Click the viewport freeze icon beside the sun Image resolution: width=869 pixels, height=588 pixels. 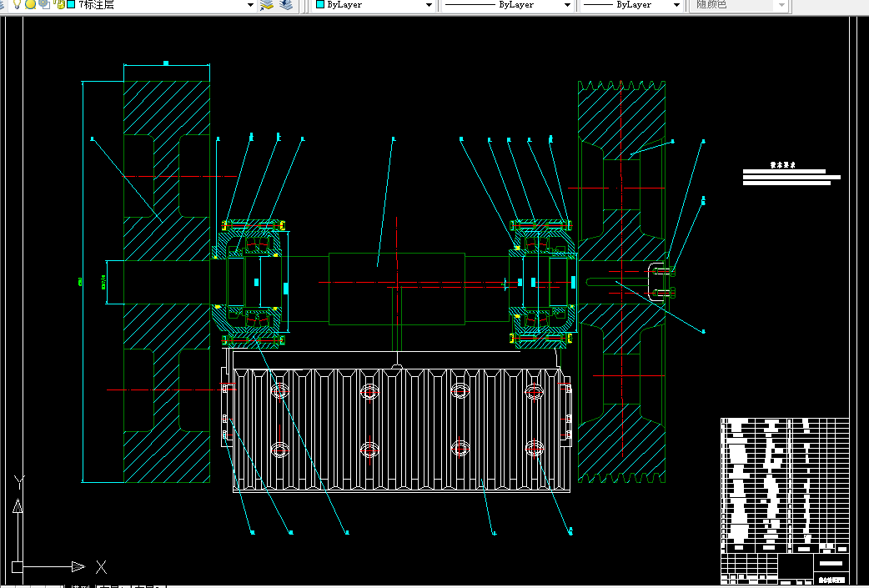[43, 5]
